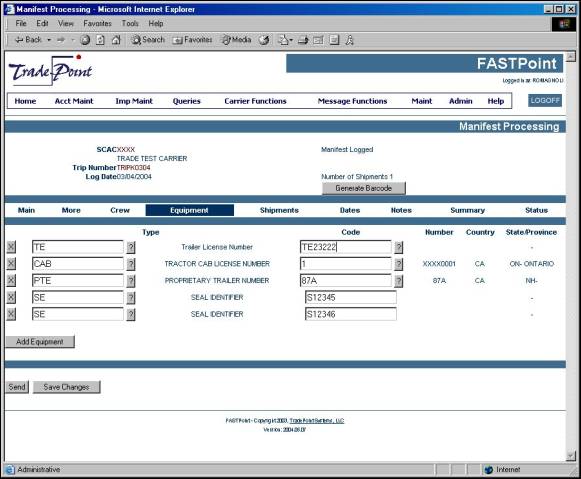Open the View menu
The image size is (581, 479).
click(x=66, y=23)
